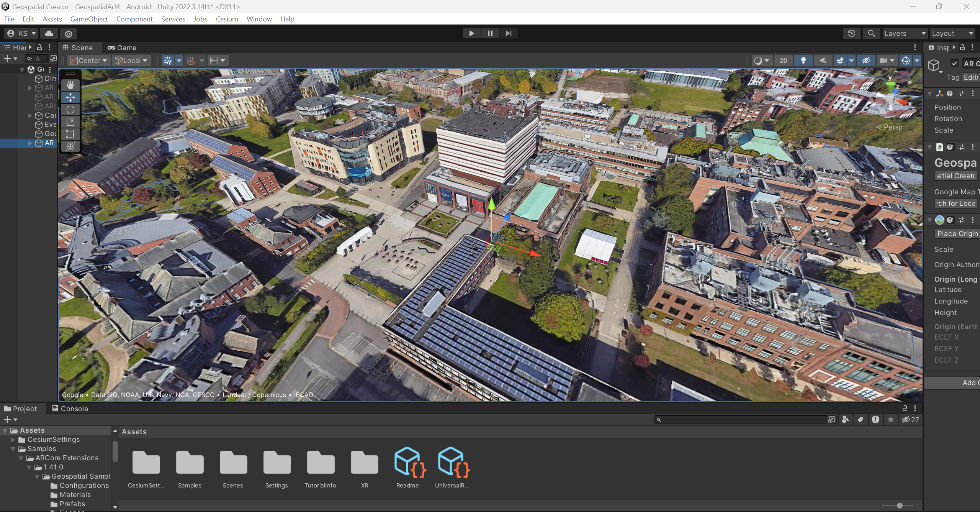Viewport: 980px width, 512px height.
Task: Open the File menu
Action: click(9, 19)
